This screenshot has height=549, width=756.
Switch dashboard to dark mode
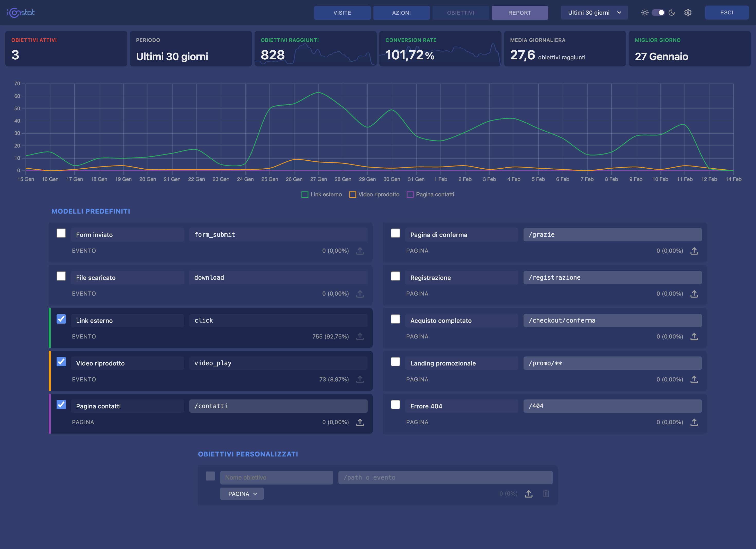click(671, 13)
